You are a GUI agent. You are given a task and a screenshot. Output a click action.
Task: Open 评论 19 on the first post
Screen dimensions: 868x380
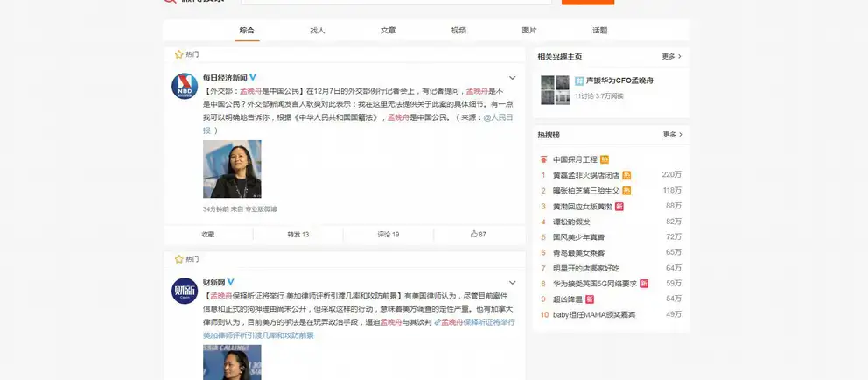[x=388, y=235]
